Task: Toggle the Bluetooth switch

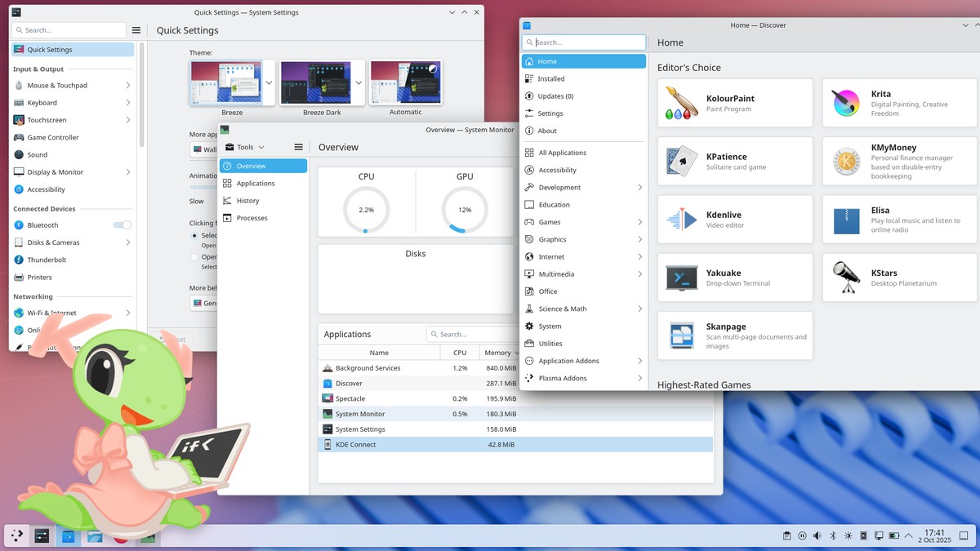Action: [122, 225]
